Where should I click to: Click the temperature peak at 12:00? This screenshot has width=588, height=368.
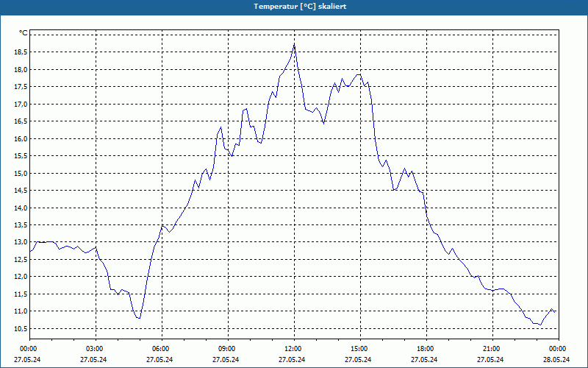[295, 45]
